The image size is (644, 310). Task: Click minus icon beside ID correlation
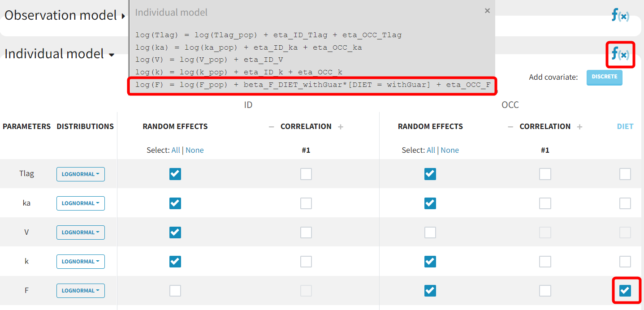(x=271, y=127)
